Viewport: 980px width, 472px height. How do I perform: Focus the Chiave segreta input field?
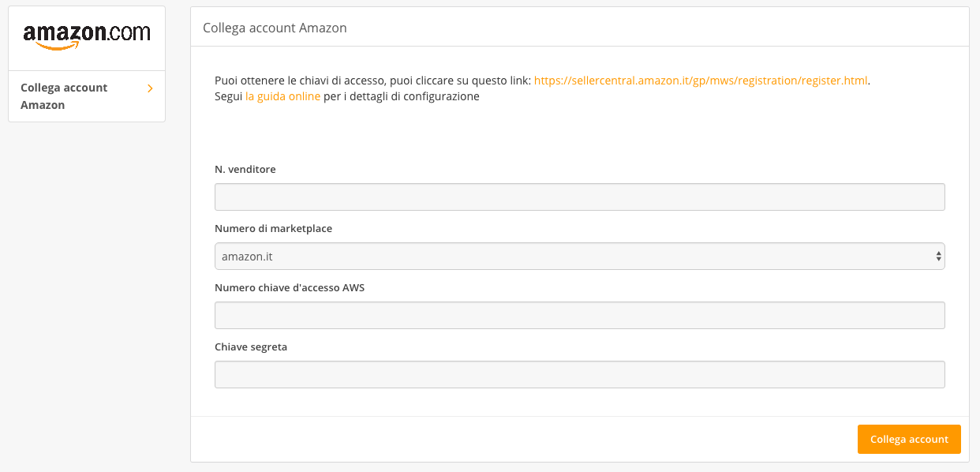579,375
